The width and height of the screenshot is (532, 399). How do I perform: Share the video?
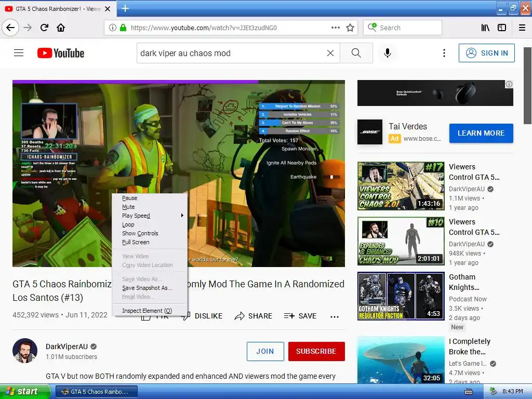(x=254, y=316)
